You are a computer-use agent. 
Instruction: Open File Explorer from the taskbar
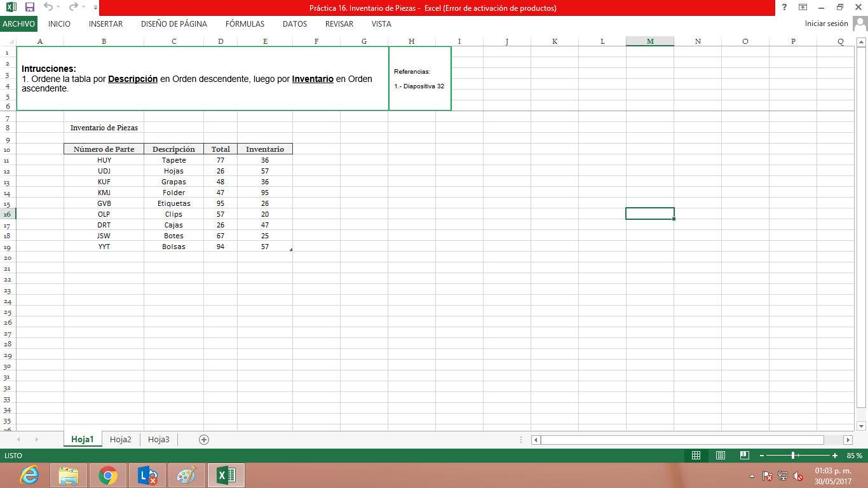click(x=69, y=475)
